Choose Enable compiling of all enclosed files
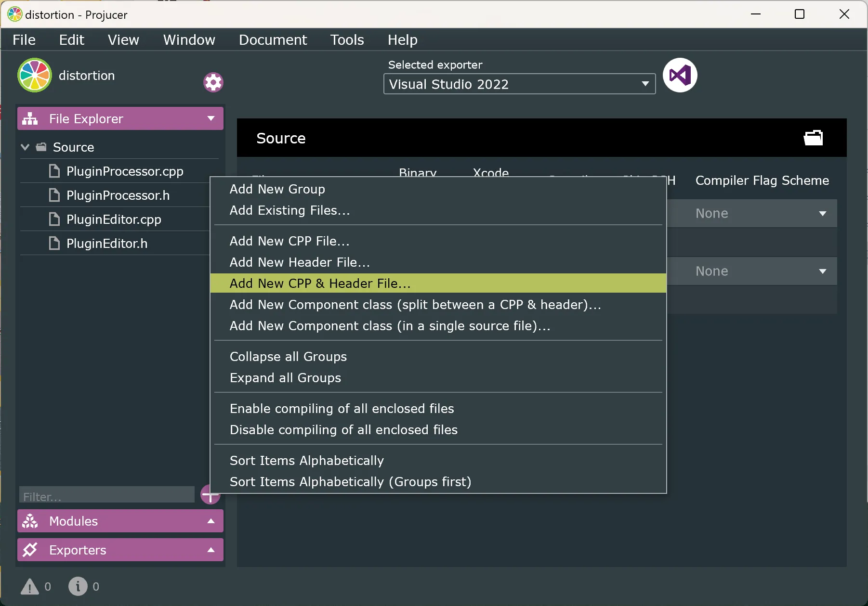This screenshot has width=868, height=606. pos(438,409)
